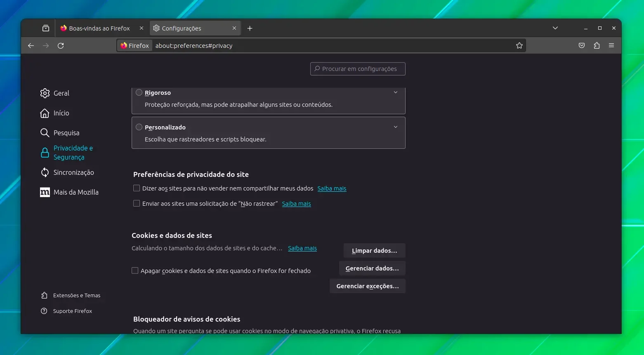The image size is (644, 355).
Task: Click the Sincronização sync icon
Action: click(45, 172)
